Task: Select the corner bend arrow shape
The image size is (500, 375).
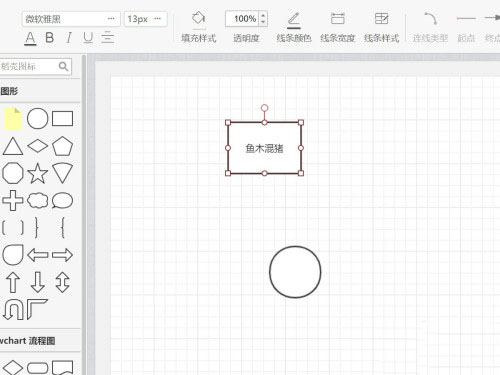Action: coord(37,310)
